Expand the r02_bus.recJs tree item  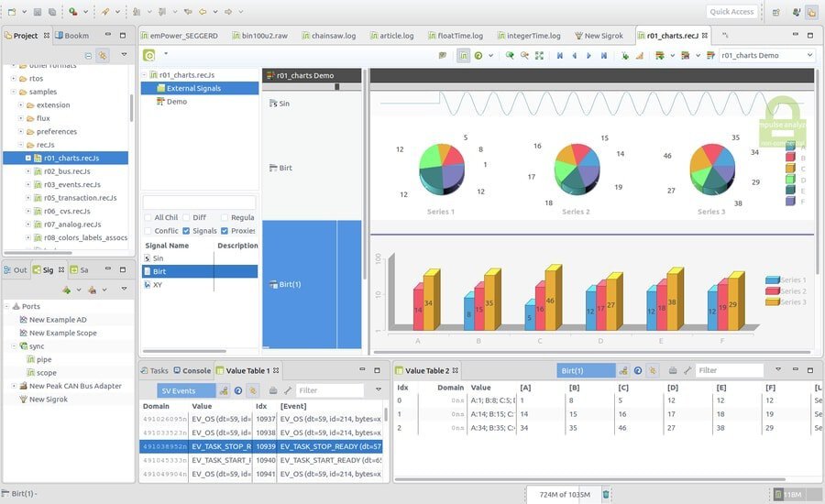pos(27,171)
